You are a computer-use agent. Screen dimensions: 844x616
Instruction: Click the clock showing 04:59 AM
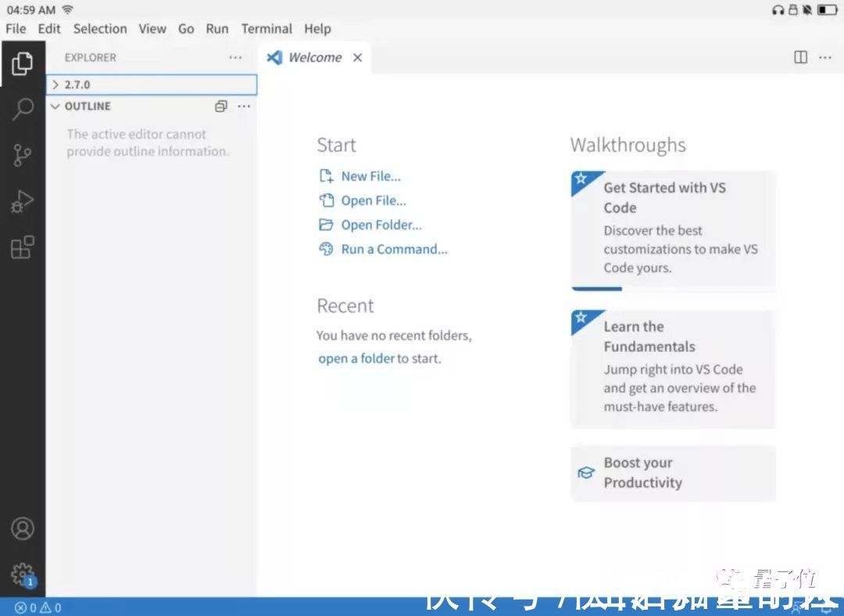click(x=30, y=9)
